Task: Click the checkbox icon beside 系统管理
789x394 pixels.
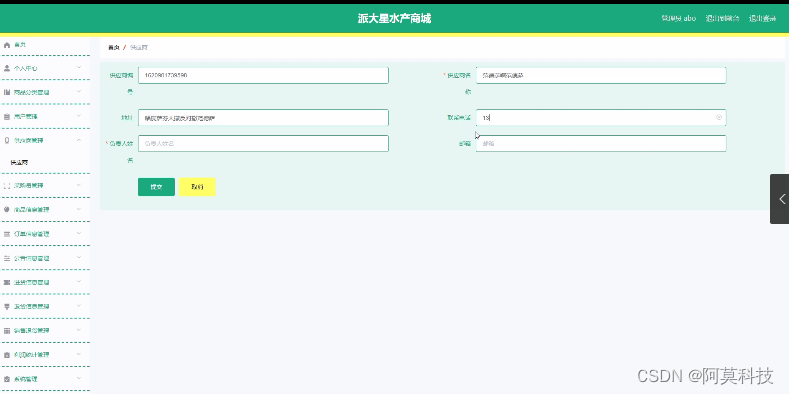Action: point(7,379)
